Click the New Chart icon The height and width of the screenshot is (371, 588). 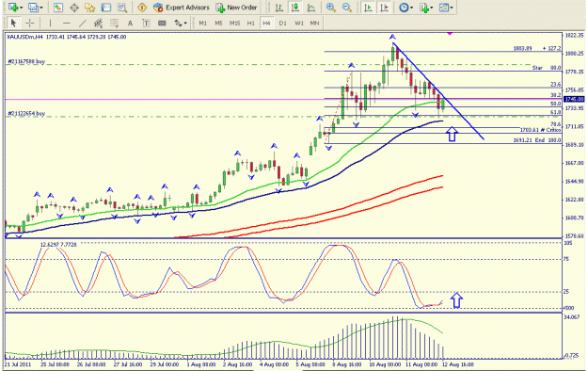click(x=13, y=8)
